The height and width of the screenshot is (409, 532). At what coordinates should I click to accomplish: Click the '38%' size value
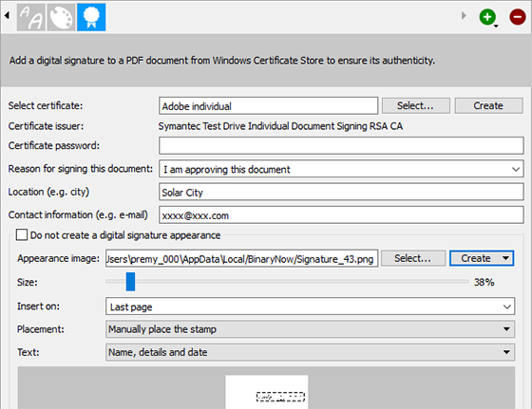[484, 282]
